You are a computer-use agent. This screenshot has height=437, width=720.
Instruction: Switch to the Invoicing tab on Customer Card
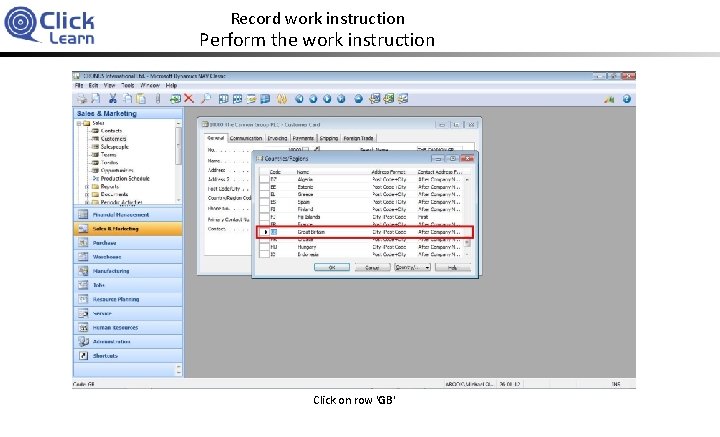[x=277, y=138]
